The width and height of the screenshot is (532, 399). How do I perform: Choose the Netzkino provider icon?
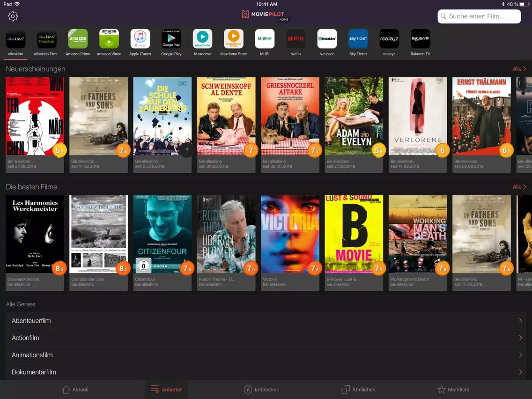[x=327, y=39]
